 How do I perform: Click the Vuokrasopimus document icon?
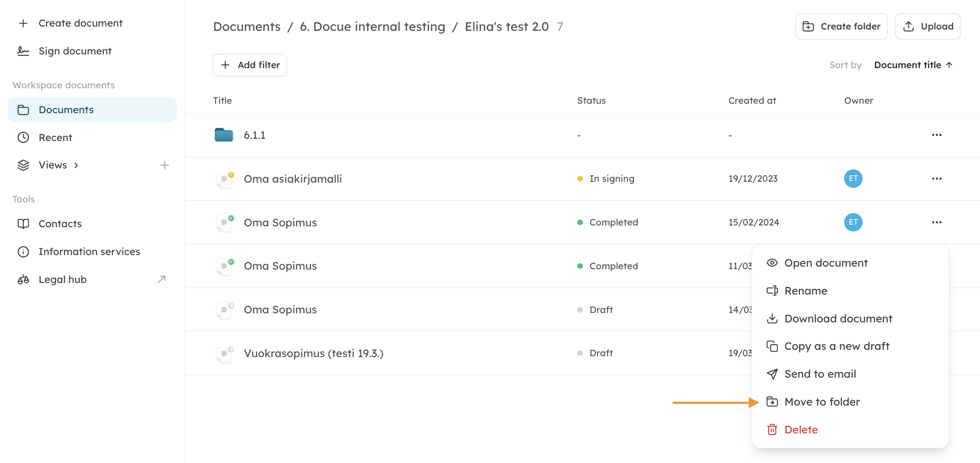tap(224, 353)
